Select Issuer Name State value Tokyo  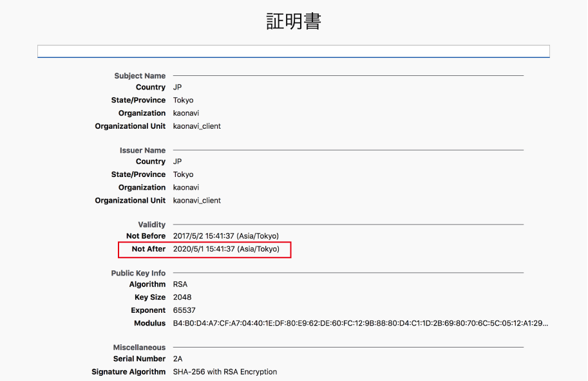coord(183,174)
